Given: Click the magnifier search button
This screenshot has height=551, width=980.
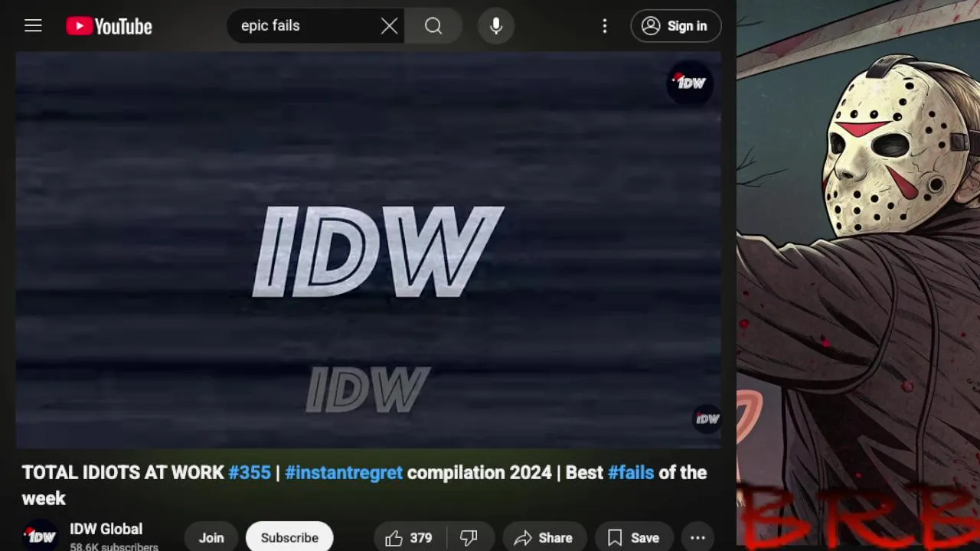Looking at the screenshot, I should tap(433, 26).
